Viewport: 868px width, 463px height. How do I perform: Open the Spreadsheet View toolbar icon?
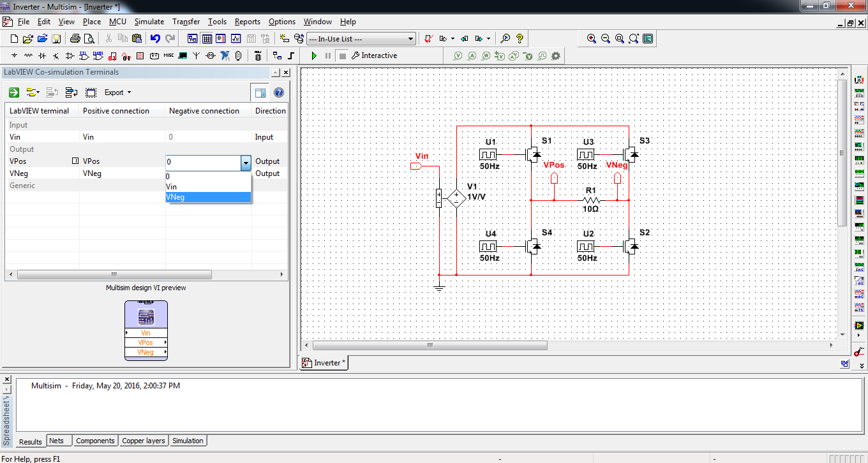207,39
